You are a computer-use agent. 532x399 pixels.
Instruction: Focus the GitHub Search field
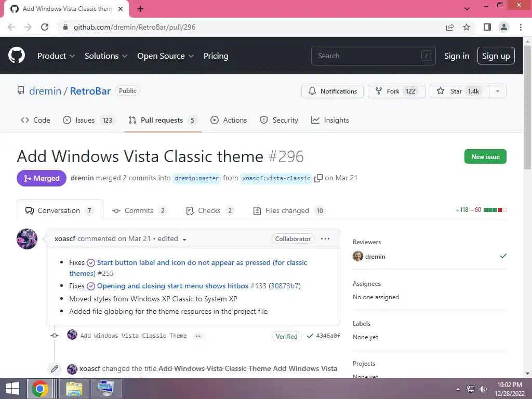(373, 56)
